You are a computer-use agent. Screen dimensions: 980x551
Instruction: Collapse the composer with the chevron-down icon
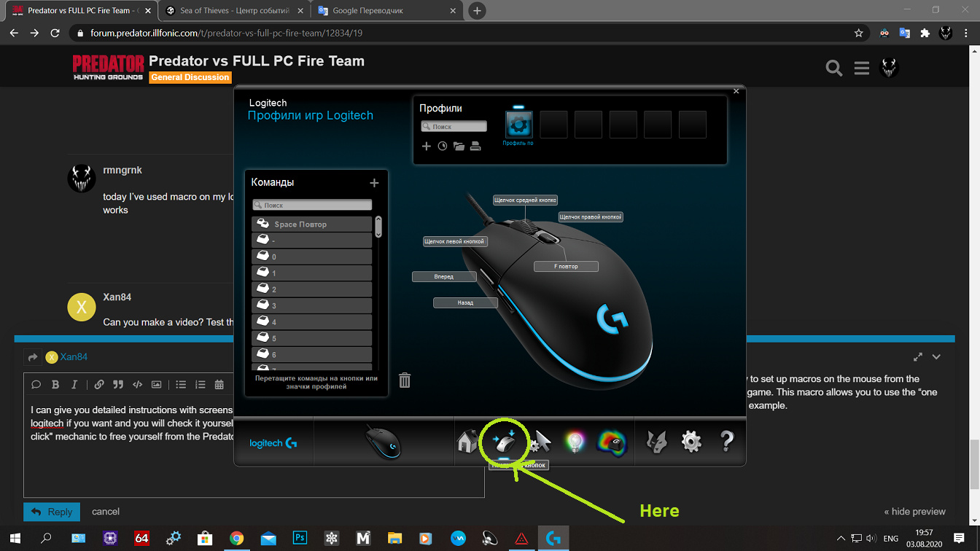(936, 357)
